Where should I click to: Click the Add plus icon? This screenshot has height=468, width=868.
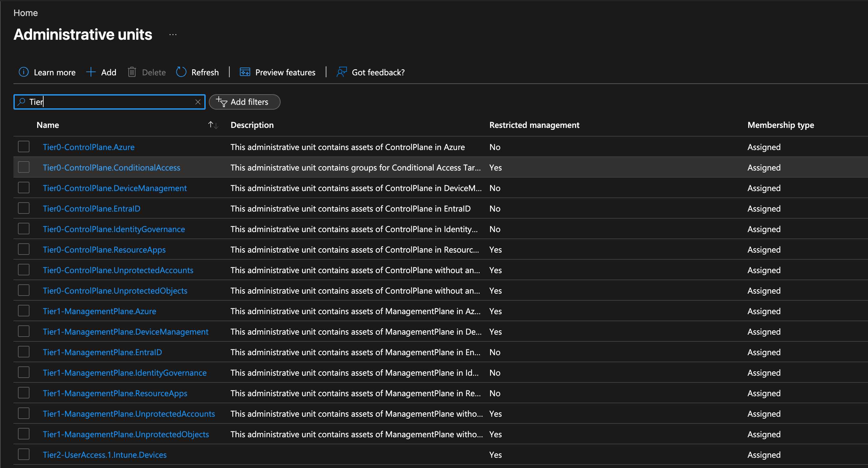(91, 72)
